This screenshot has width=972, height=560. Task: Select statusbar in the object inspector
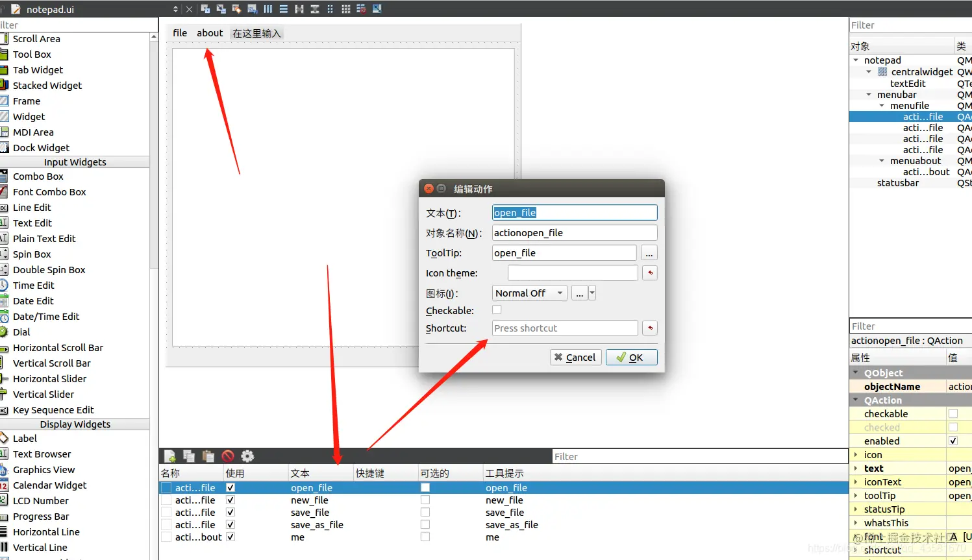click(897, 183)
